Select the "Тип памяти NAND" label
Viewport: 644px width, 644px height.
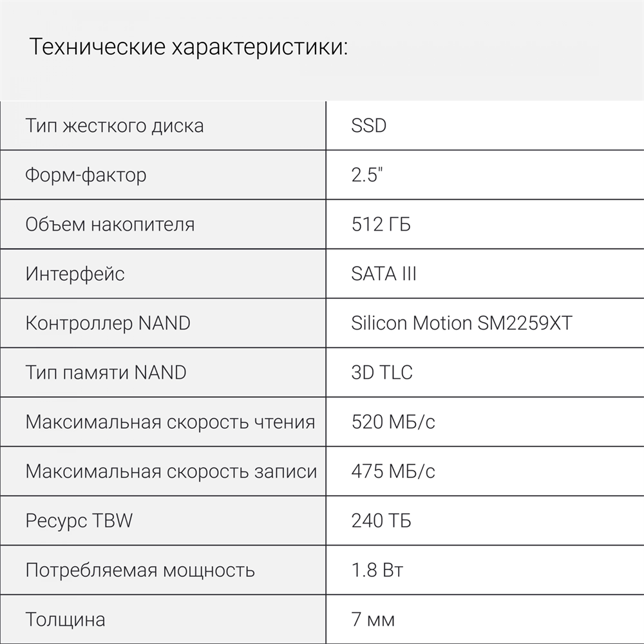106,372
